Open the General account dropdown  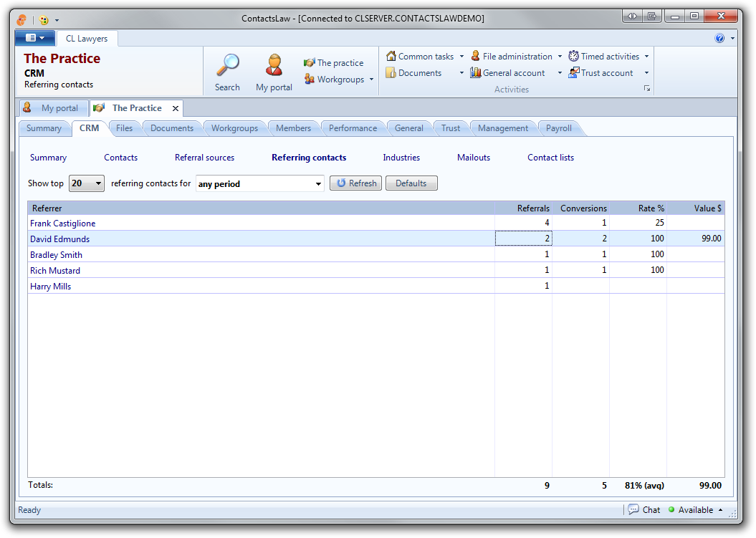[x=560, y=73]
